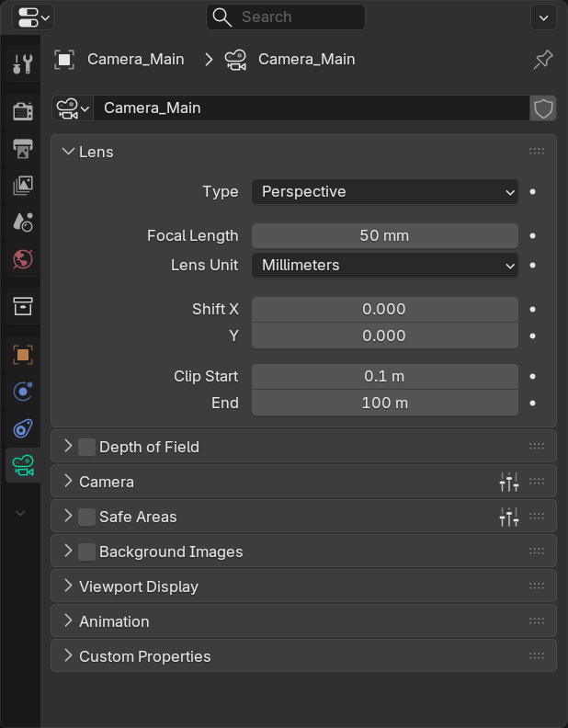Open the Physics properties tab
Image resolution: width=568 pixels, height=728 pixels.
point(23,392)
